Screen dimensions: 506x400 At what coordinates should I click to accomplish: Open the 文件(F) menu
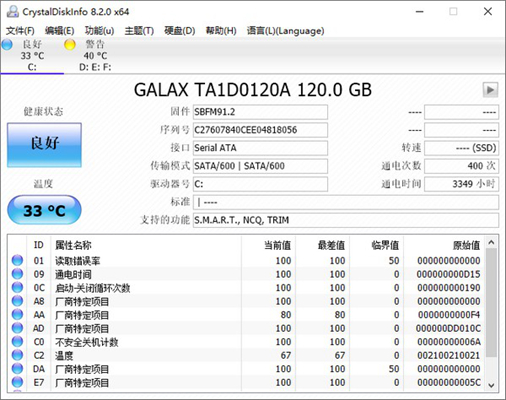(20, 31)
